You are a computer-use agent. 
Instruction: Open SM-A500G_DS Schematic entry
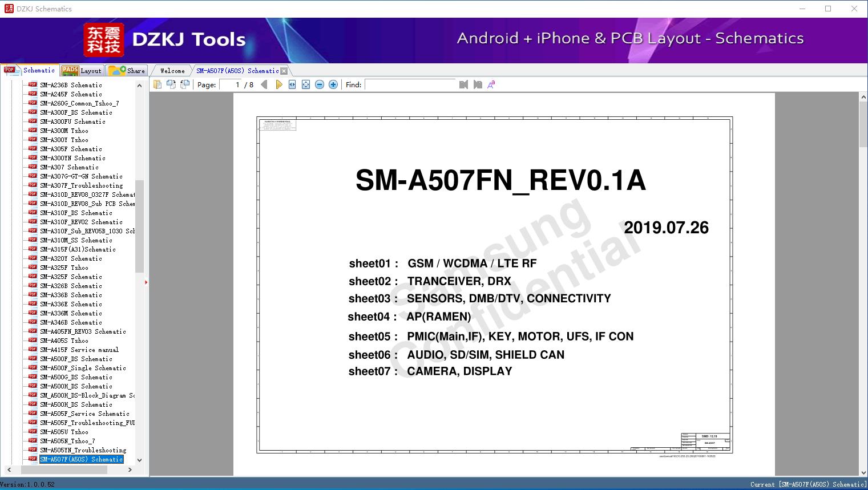(76, 377)
